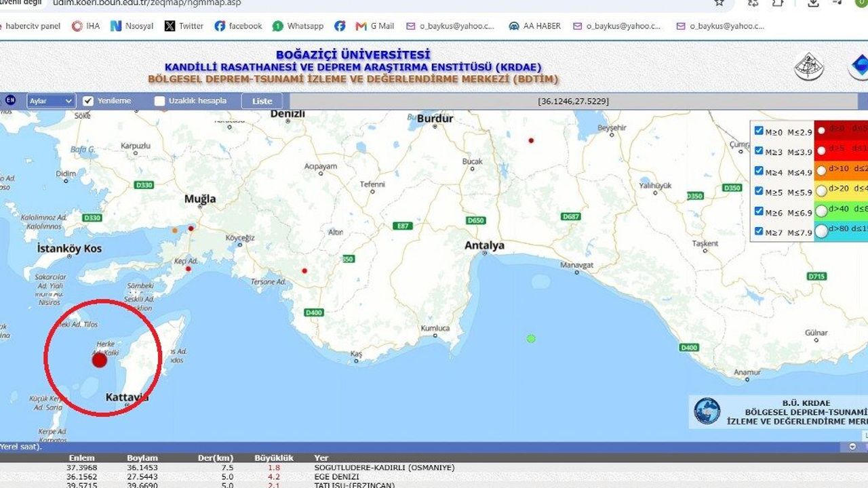Bookmark this page with the star icon
Image resolution: width=868 pixels, height=488 pixels.
pos(719,3)
